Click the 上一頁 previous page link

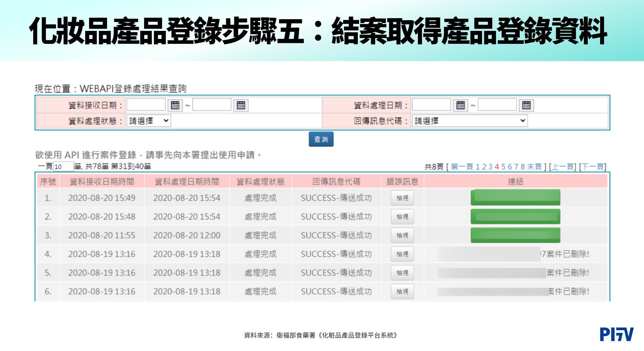tap(562, 166)
